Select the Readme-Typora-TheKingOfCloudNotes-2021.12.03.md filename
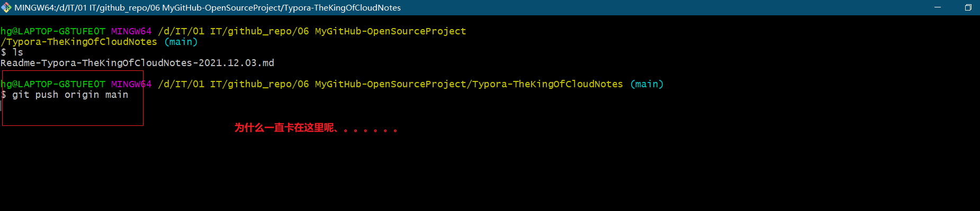The width and height of the screenshot is (980, 211). tap(138, 63)
